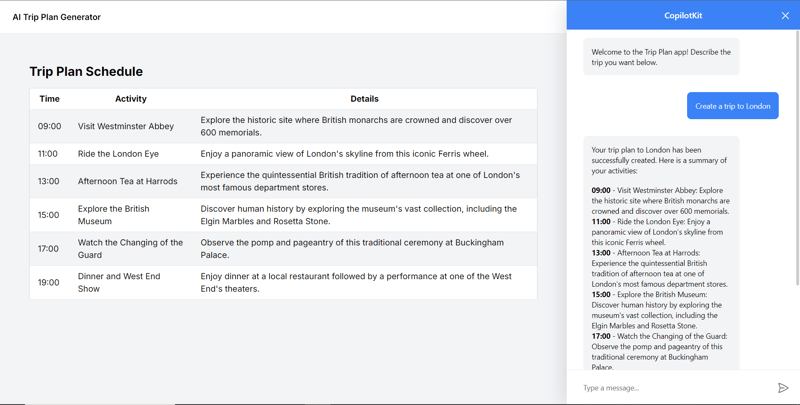
Task: Close the CopilotKit chat panel
Action: coord(785,16)
